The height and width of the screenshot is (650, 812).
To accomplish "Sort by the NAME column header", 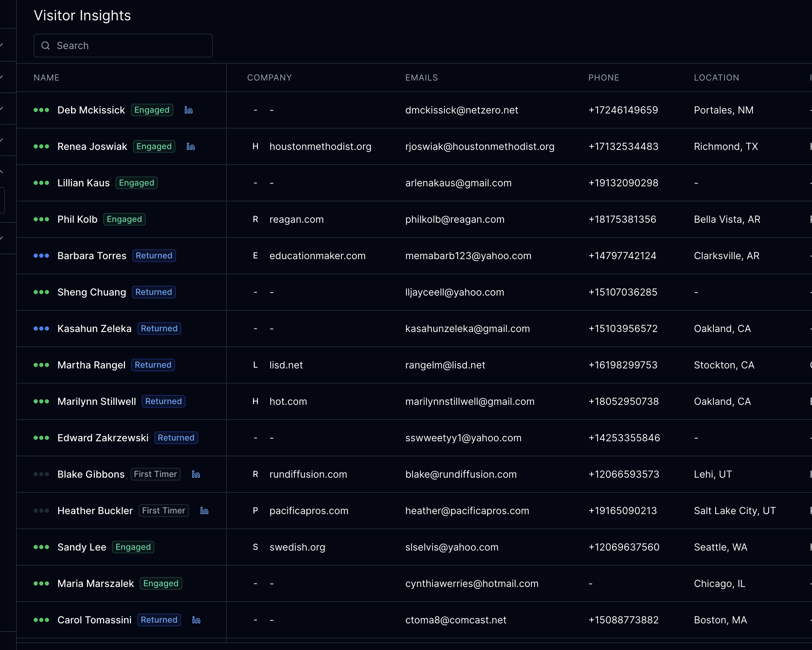I will coord(46,78).
